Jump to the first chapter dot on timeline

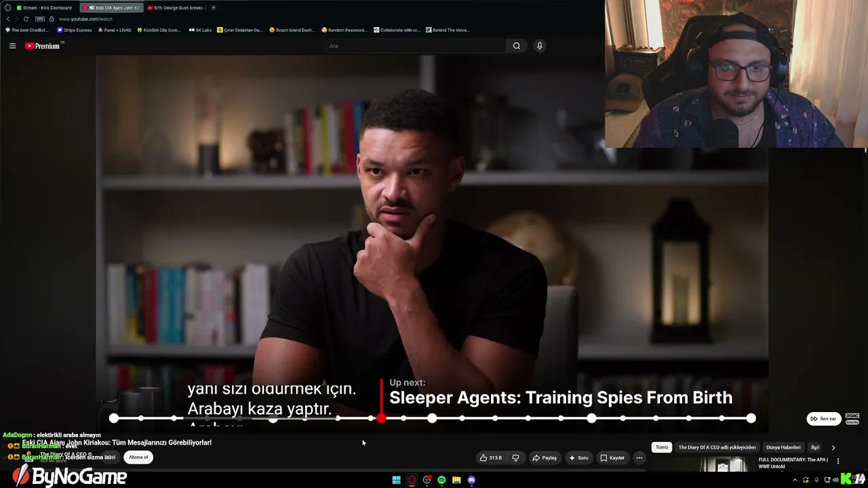point(114,418)
